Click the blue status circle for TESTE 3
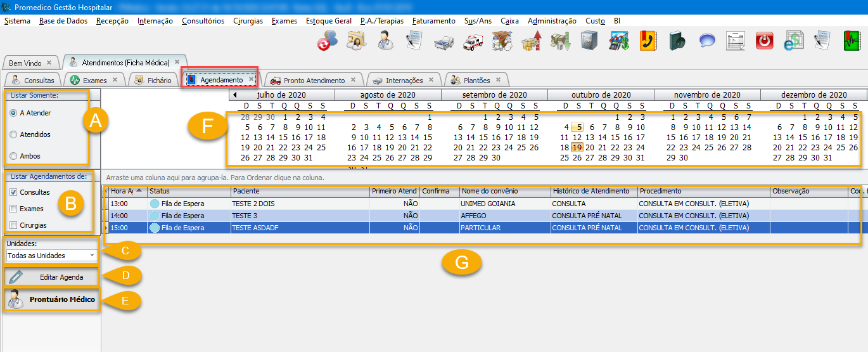 click(x=155, y=216)
